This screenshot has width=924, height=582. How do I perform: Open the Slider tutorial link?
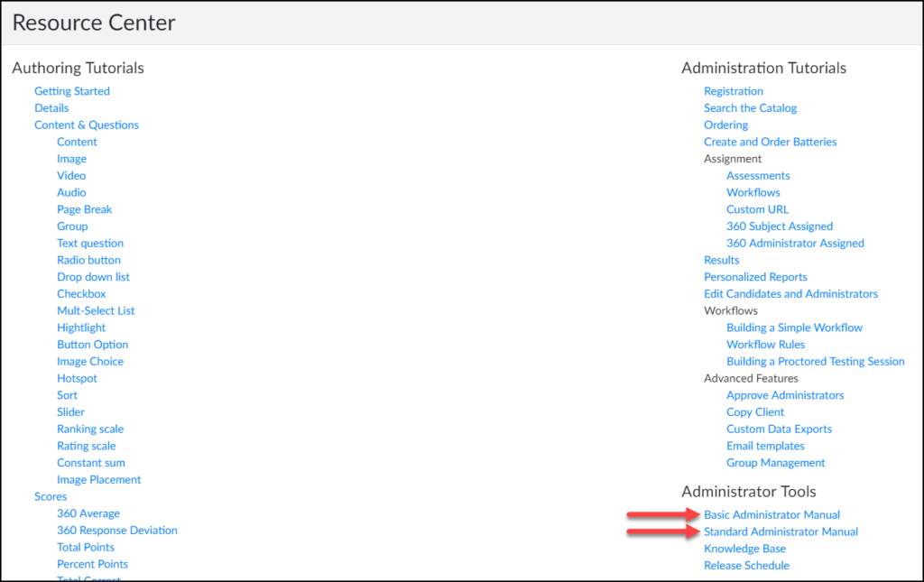[70, 412]
